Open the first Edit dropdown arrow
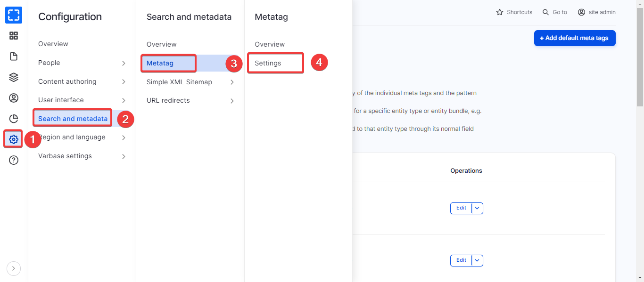This screenshot has width=644, height=282. (x=478, y=208)
